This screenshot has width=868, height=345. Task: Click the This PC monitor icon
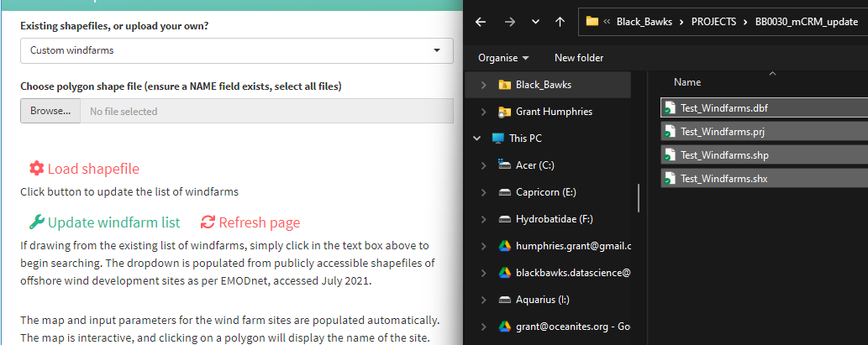498,139
